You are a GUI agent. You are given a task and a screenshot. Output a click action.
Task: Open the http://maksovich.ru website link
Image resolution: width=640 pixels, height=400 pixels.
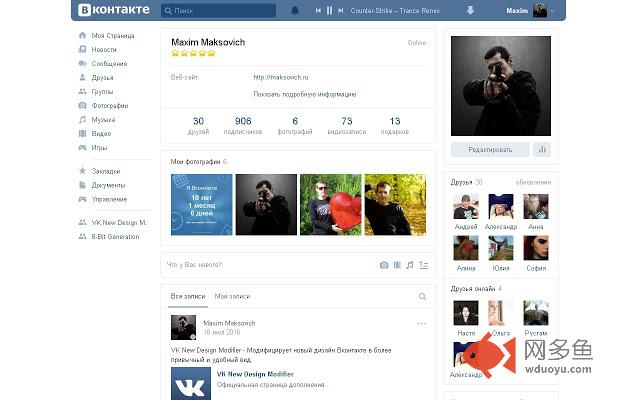(281, 77)
